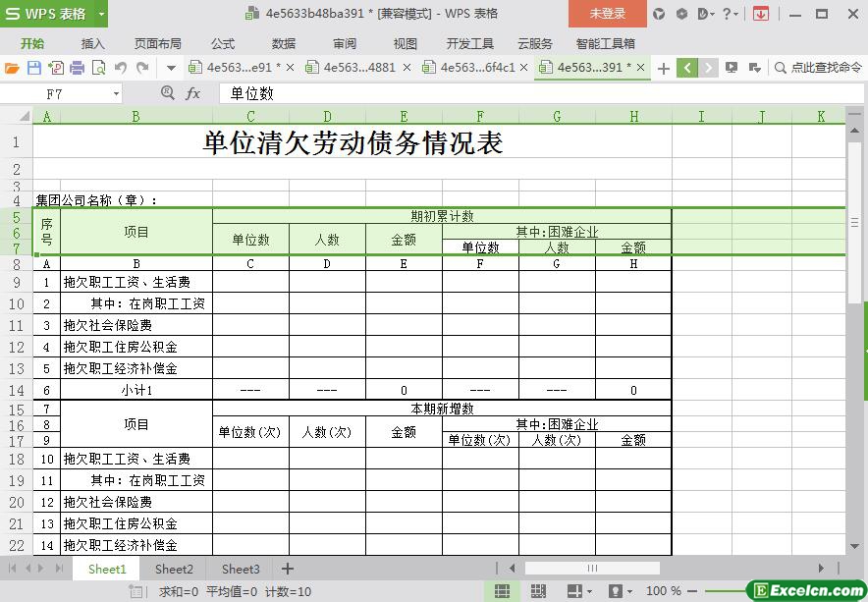Click the Redo arrow icon

coord(142,68)
